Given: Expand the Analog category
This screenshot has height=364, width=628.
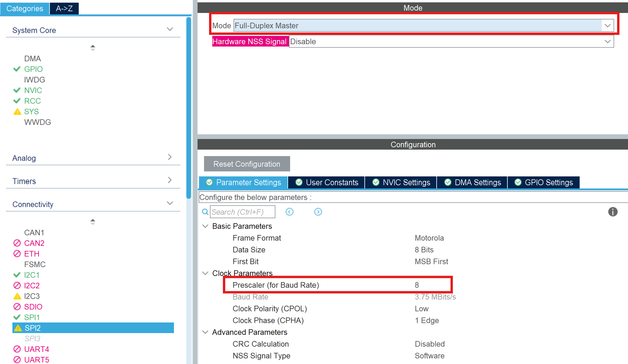Looking at the screenshot, I should pyautogui.click(x=170, y=157).
